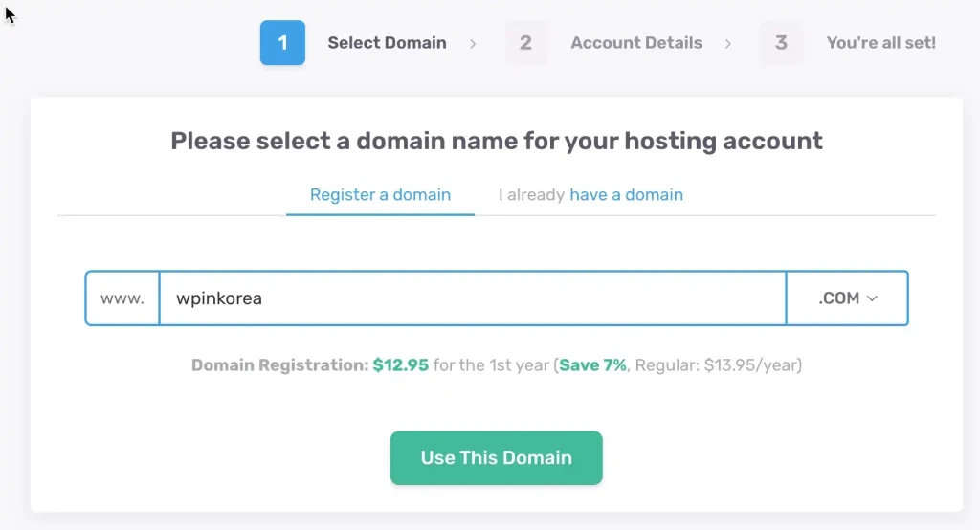The width and height of the screenshot is (980, 530).
Task: Click the step 3 number badge
Action: click(782, 43)
